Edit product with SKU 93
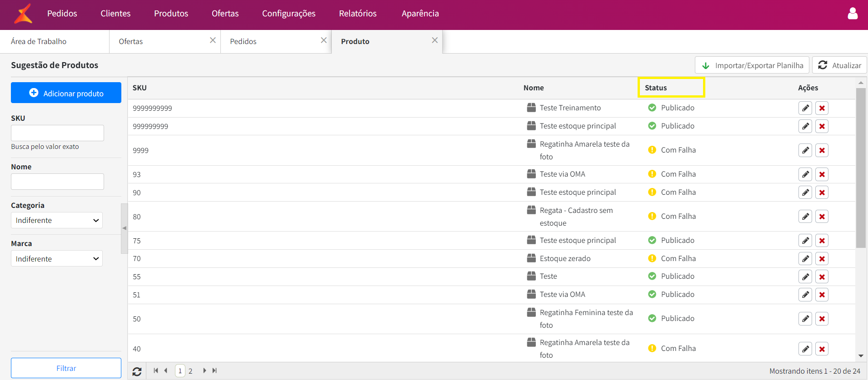Screen dimensions: 868x380 (805, 174)
